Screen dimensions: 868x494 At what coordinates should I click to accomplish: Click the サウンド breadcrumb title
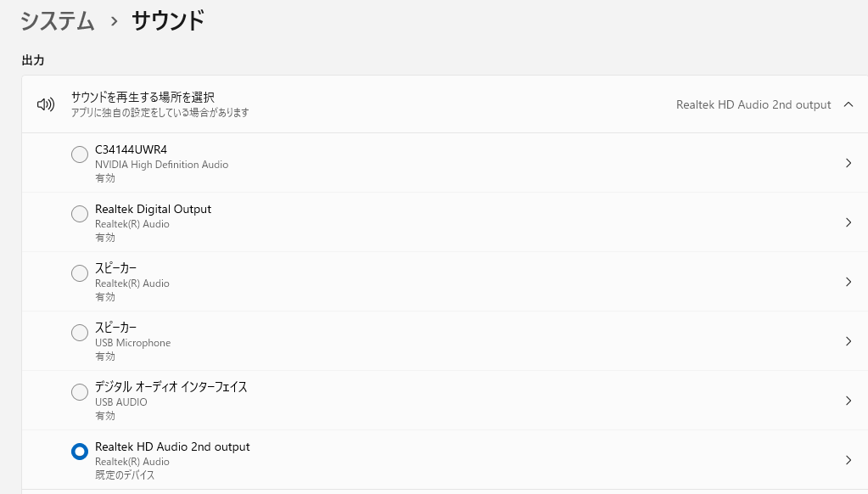pos(168,20)
